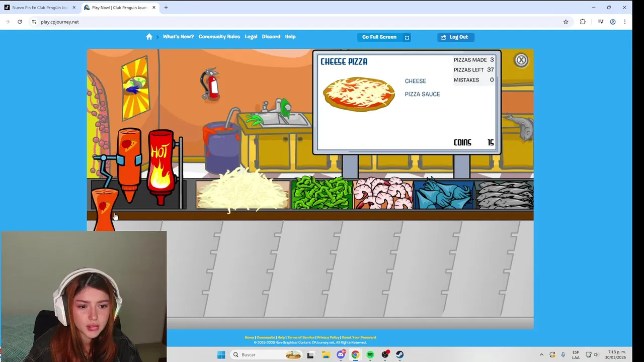This screenshot has width=644, height=362.
Task: Open the browser extensions menu
Action: coord(583,22)
